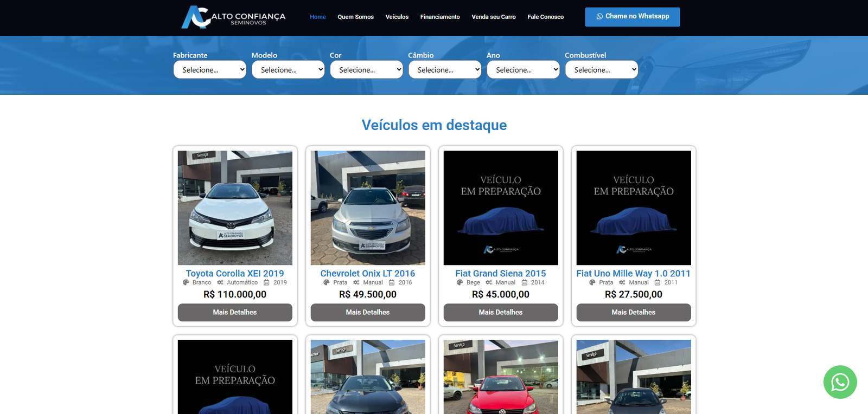Click Mais Detalhes for the Chevrolet Onix
The height and width of the screenshot is (414, 868).
coord(368,312)
